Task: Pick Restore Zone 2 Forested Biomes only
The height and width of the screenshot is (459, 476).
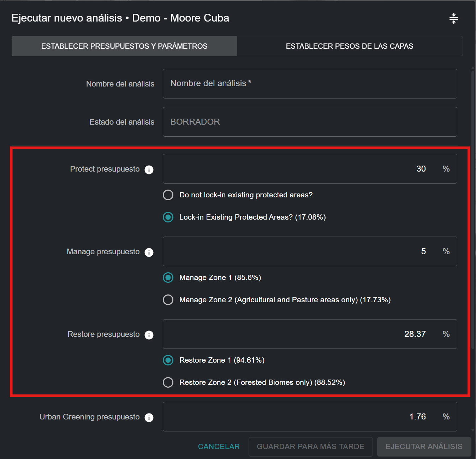Action: click(168, 382)
